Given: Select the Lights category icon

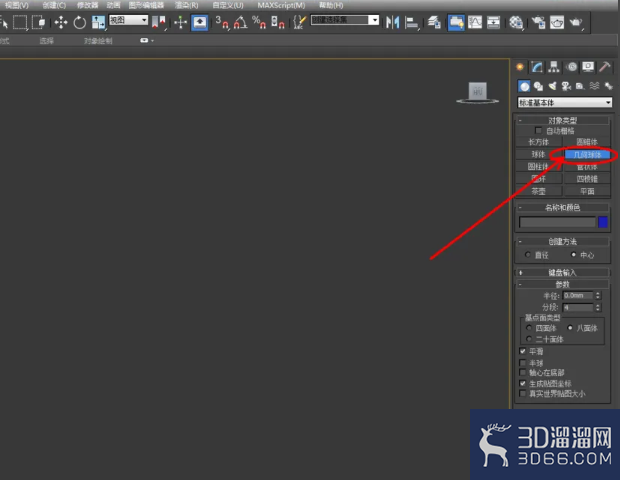Looking at the screenshot, I should [x=552, y=86].
